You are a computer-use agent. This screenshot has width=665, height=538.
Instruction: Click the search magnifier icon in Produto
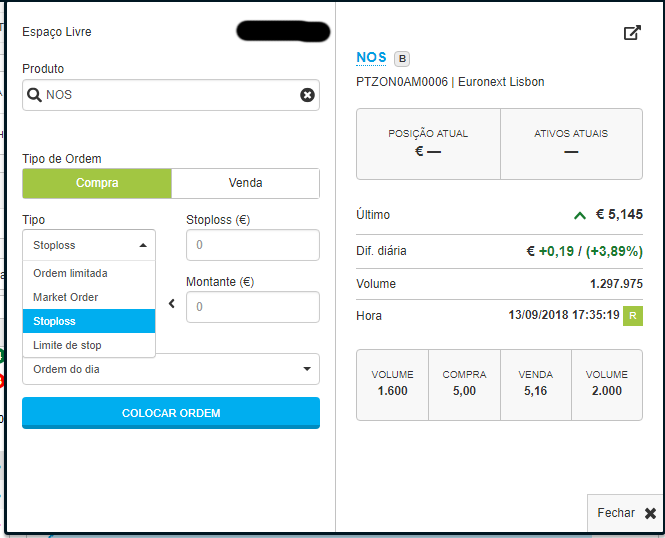tap(34, 95)
